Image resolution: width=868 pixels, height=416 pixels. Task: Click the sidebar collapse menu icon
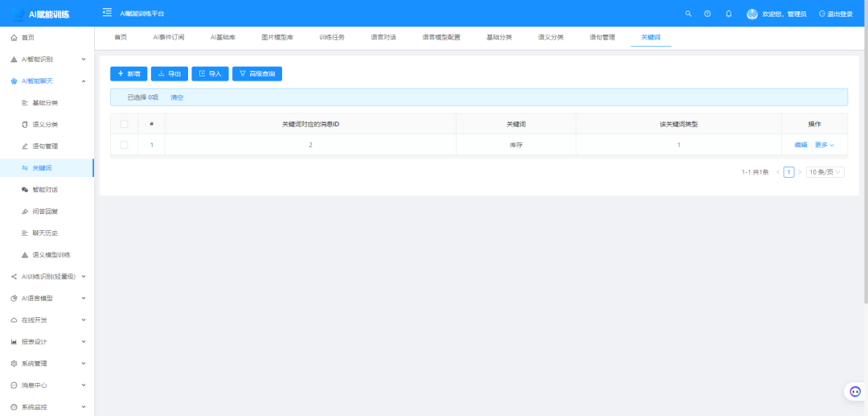click(107, 13)
